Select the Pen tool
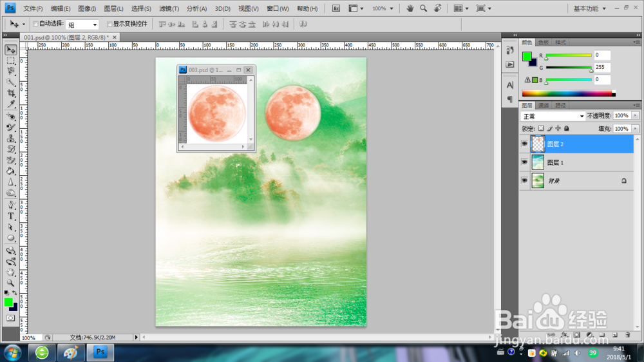The height and width of the screenshot is (362, 644). (11, 205)
